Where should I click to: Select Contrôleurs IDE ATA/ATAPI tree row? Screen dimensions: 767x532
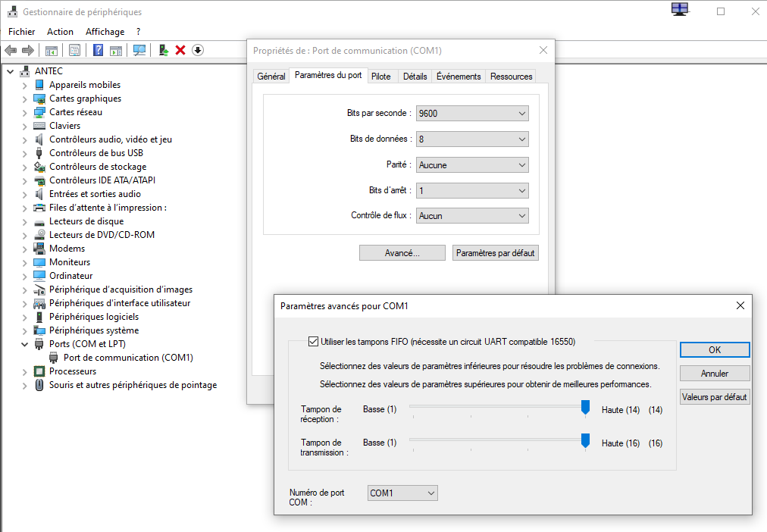[x=102, y=180]
